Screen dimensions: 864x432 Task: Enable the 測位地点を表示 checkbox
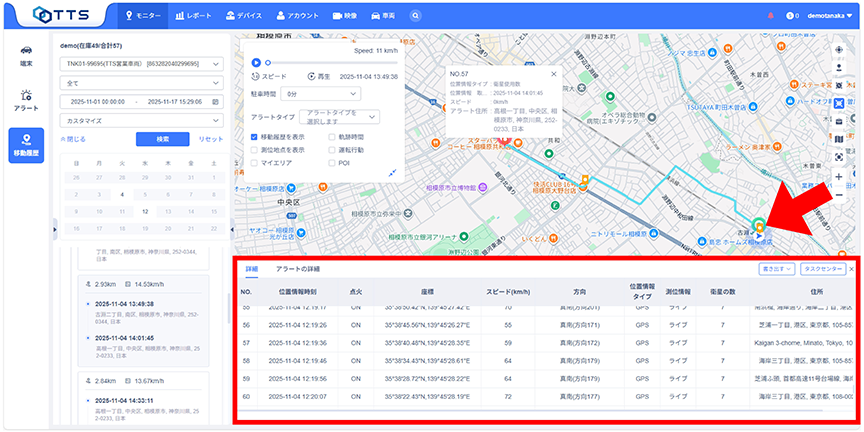[x=255, y=149]
